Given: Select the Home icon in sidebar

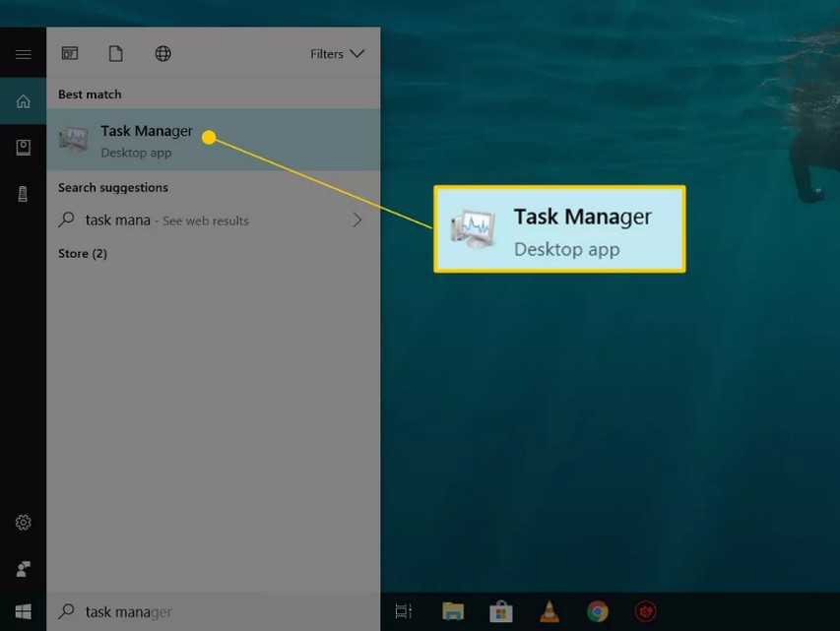Looking at the screenshot, I should coord(23,101).
